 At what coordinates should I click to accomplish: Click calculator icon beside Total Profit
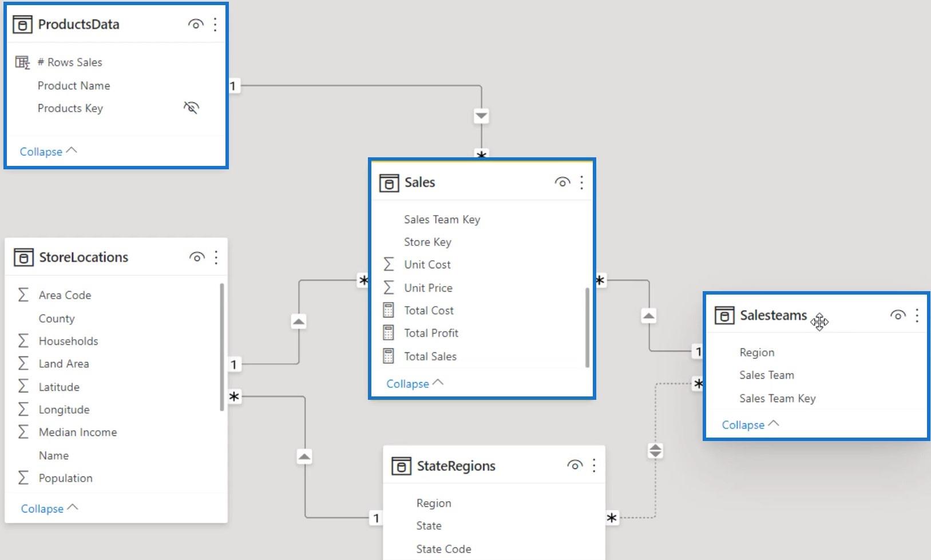point(388,333)
